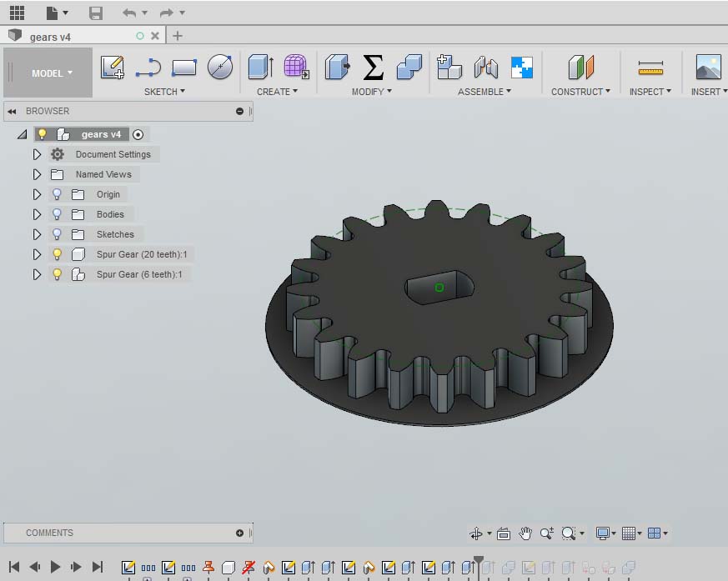Select the Rectangle sketch tool

(184, 68)
